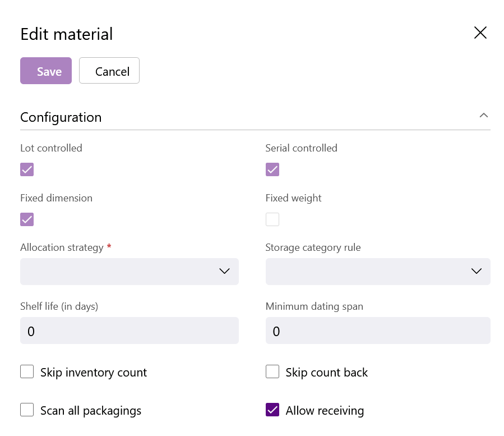Collapse the Configuration section chevron
504x436 pixels.
point(483,115)
